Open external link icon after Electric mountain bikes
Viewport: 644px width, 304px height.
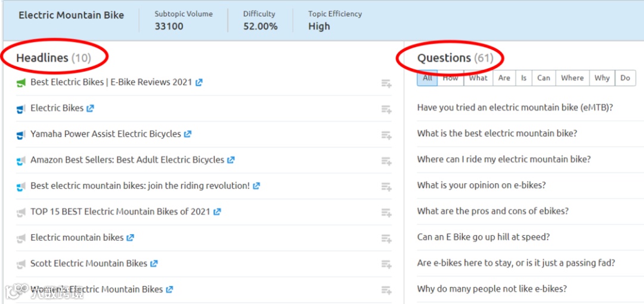click(130, 238)
